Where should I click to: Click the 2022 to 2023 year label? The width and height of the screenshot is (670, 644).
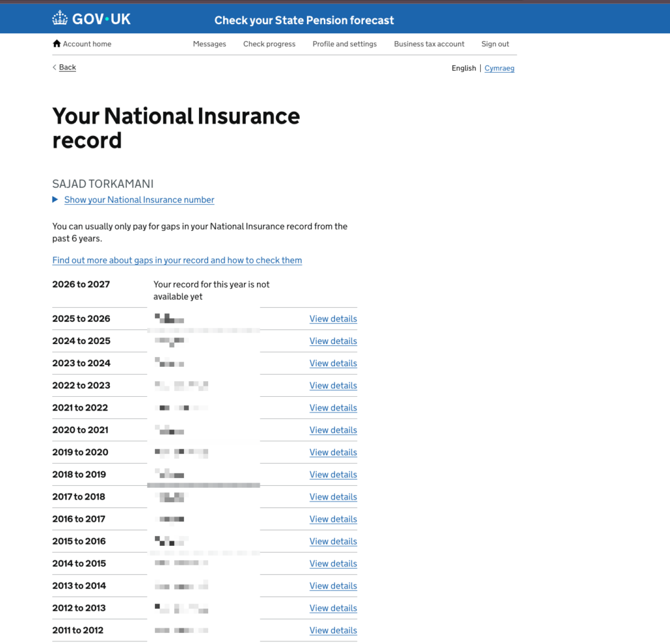coord(81,385)
